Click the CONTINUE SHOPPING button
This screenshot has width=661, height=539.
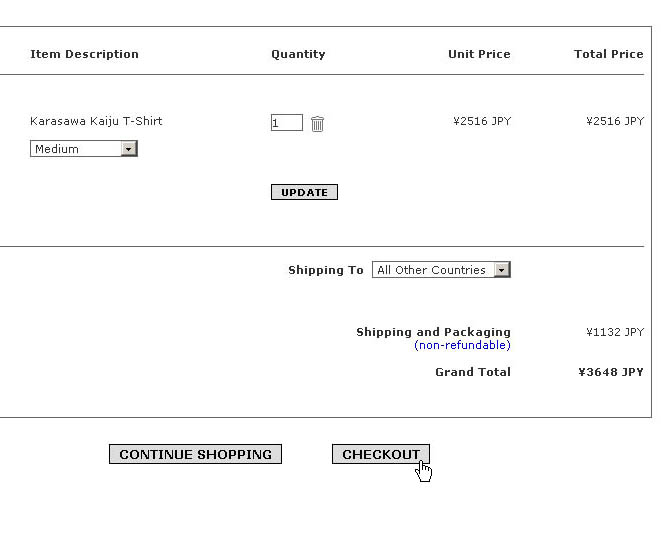pyautogui.click(x=195, y=454)
